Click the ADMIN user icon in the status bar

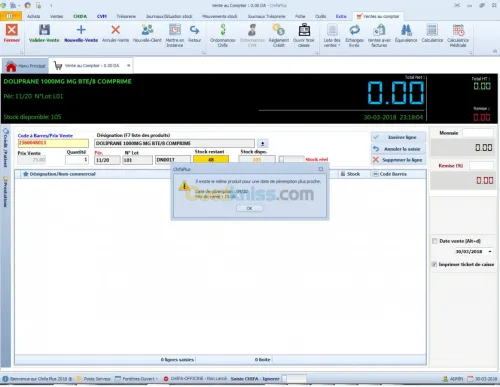point(445,379)
